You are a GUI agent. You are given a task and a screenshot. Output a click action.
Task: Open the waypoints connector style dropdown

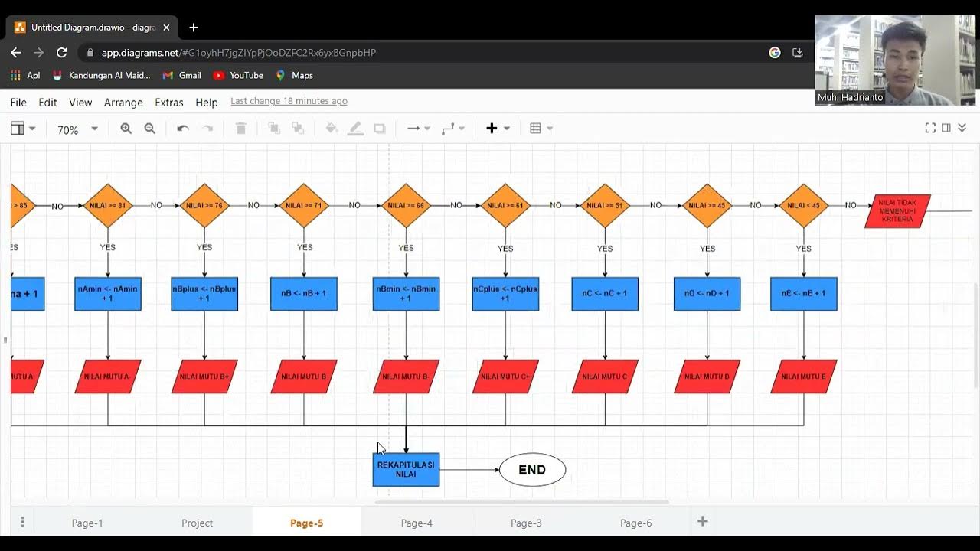[453, 129]
